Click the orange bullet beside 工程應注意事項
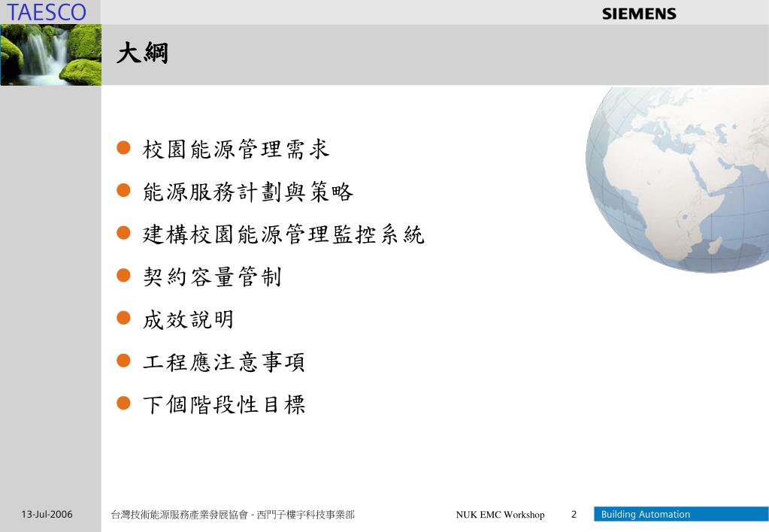This screenshot has width=769, height=532. point(123,361)
